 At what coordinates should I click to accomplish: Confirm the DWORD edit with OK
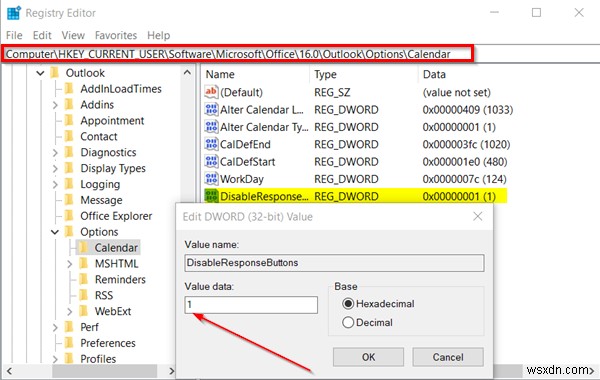pyautogui.click(x=368, y=357)
